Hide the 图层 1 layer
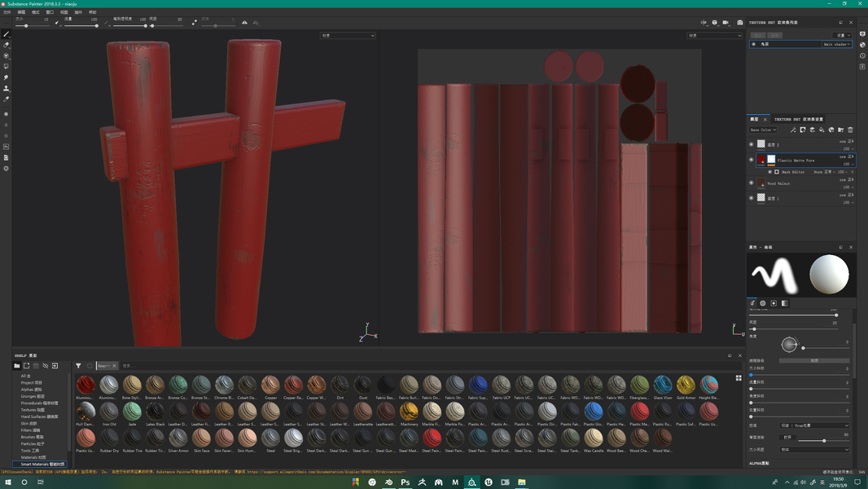Image resolution: width=868 pixels, height=489 pixels. click(752, 198)
